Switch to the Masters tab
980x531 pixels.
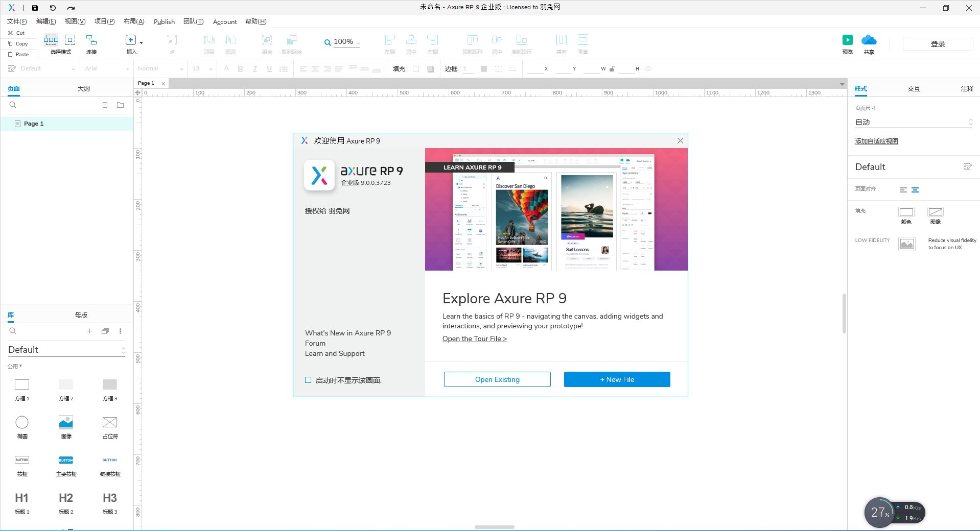(81, 315)
